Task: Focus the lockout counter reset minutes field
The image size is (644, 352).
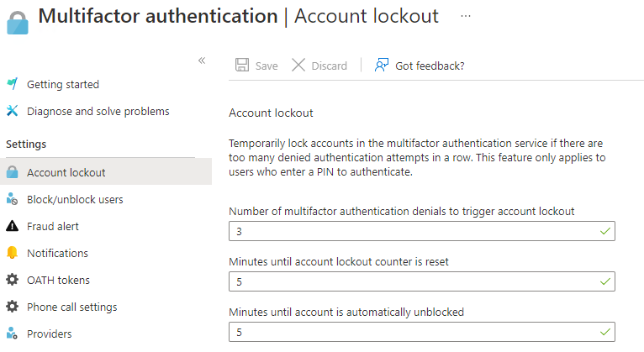Action: pyautogui.click(x=422, y=281)
